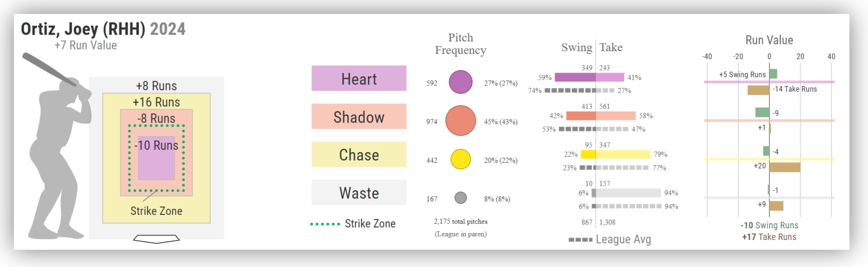Viewport: 868px width, 267px height.
Task: Click the +16 Runs chase zone label
Action: coord(156,102)
